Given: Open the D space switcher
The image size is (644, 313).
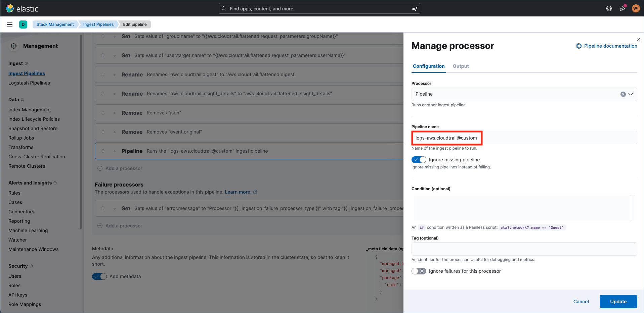Looking at the screenshot, I should point(23,24).
